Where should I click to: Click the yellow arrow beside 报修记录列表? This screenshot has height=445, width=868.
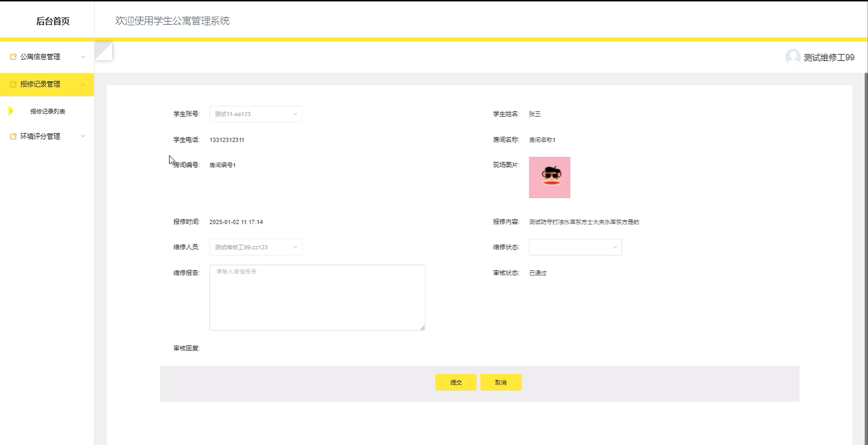pyautogui.click(x=11, y=111)
